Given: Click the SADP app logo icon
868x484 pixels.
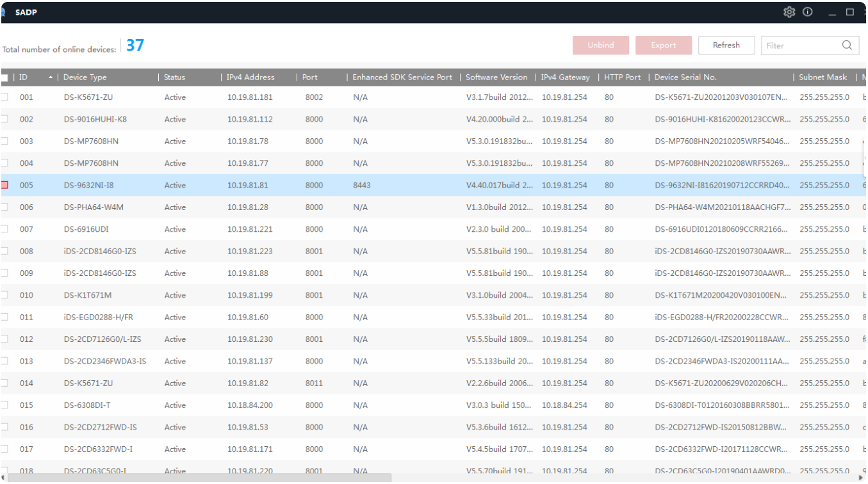Looking at the screenshot, I should click(3, 12).
